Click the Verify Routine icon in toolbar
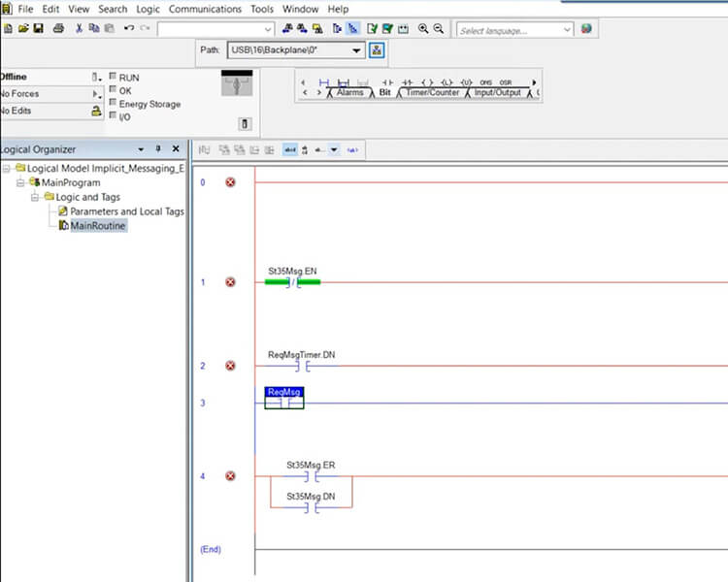Image resolution: width=728 pixels, height=582 pixels. [372, 29]
